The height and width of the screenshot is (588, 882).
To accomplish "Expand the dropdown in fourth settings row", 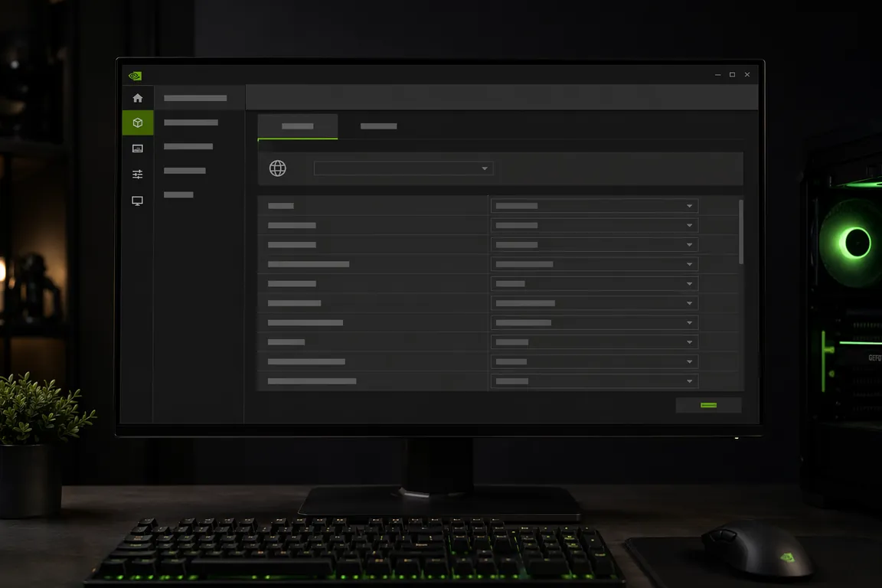I will [595, 264].
